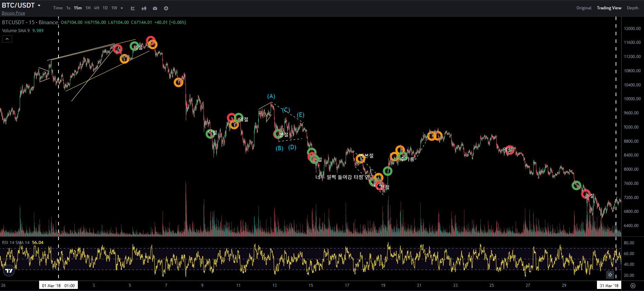Switch interval to 1H
Viewport: 644px width, 291px height.
(88, 8)
